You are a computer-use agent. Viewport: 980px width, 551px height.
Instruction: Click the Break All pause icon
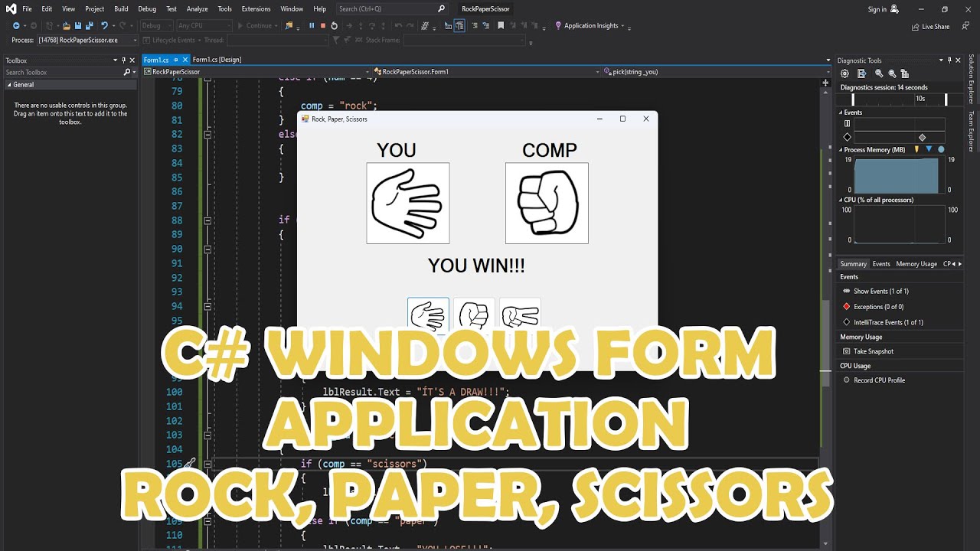312,25
